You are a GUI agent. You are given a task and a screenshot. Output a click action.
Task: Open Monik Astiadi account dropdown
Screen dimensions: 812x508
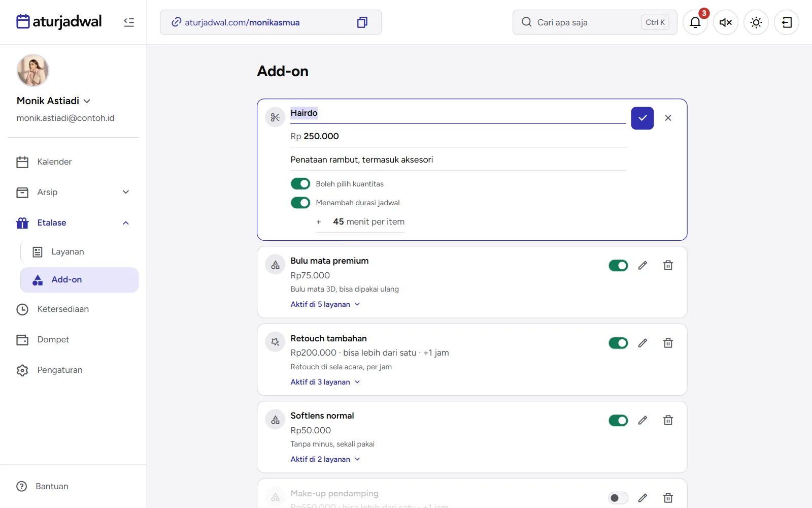coord(54,101)
